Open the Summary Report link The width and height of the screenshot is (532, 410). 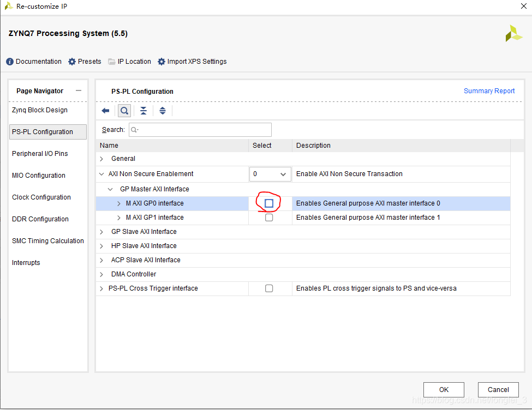click(489, 91)
